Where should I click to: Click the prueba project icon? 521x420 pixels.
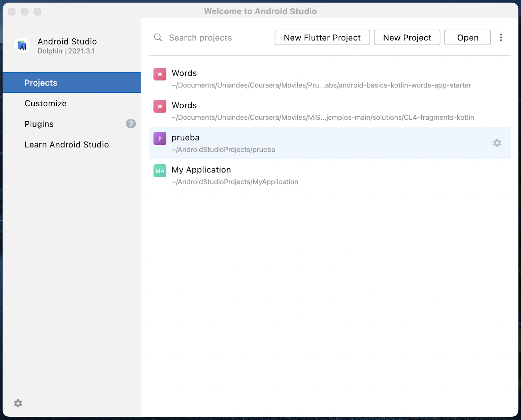160,138
